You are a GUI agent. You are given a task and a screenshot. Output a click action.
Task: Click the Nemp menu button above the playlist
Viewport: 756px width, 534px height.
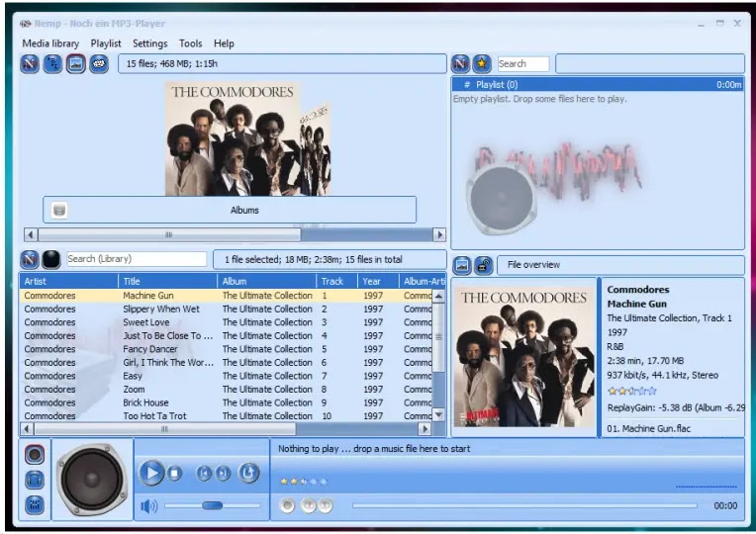460,63
